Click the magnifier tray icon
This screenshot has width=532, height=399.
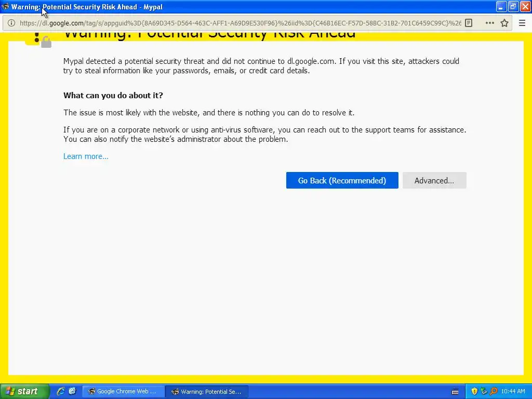(494, 391)
